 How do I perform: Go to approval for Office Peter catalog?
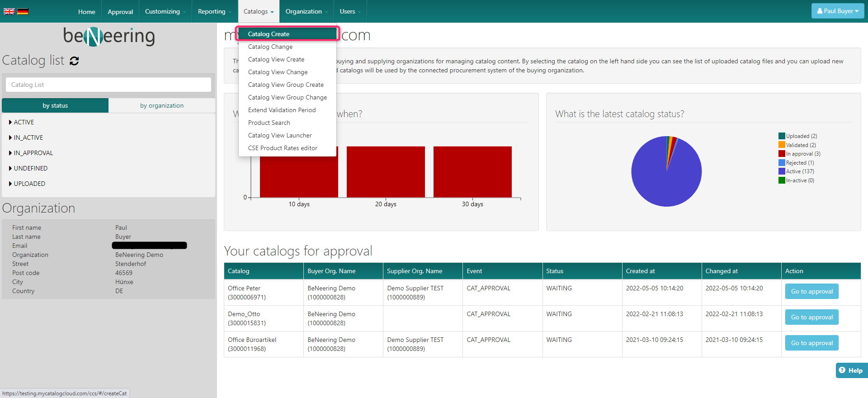[x=811, y=292]
